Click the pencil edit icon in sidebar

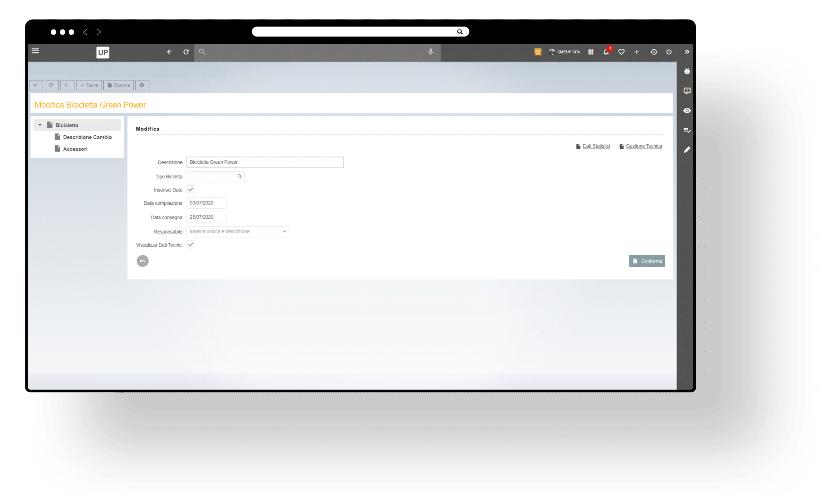(x=687, y=150)
